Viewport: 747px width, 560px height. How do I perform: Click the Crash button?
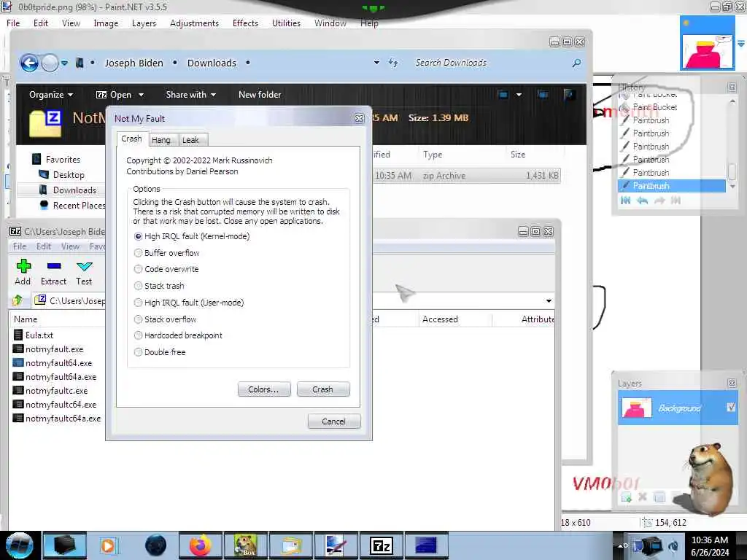323,389
